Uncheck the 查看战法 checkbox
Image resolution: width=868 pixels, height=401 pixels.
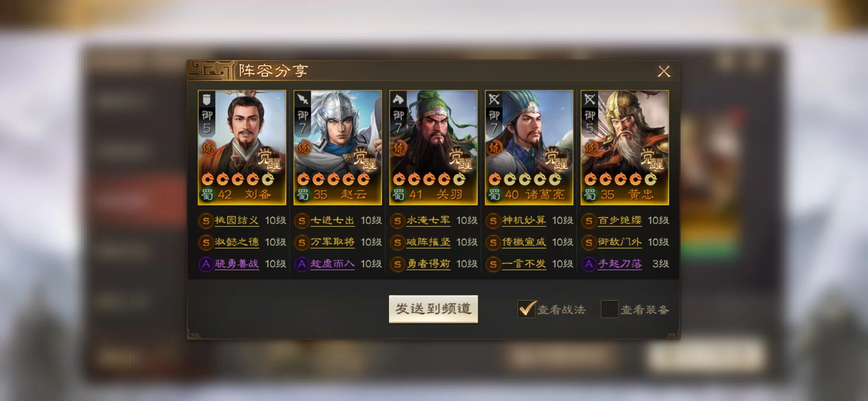tap(526, 309)
